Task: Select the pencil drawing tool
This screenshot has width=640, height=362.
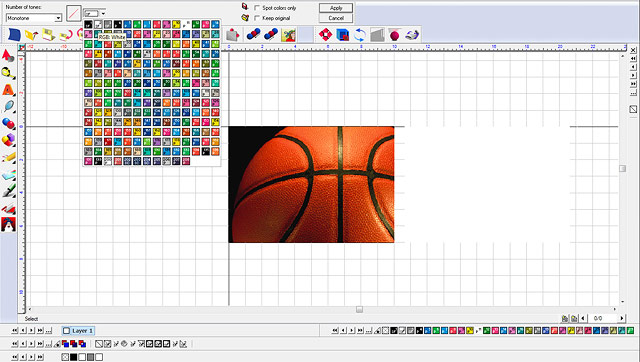Action: click(x=8, y=157)
